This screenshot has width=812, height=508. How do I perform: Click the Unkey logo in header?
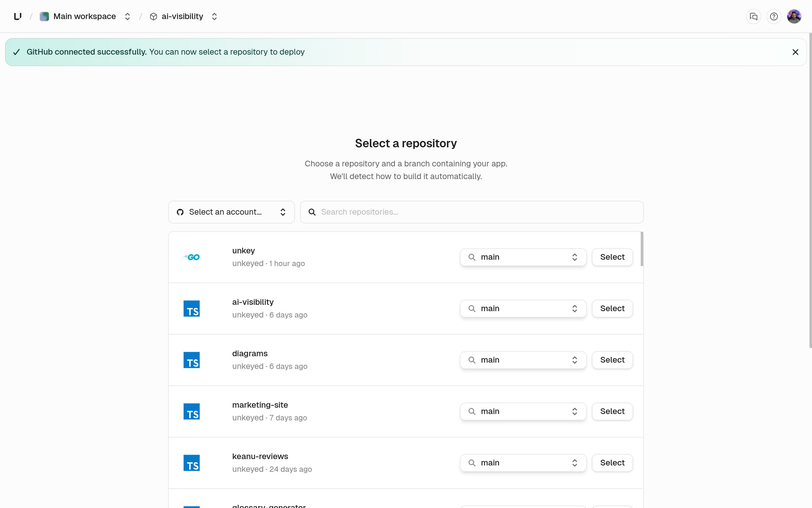[x=18, y=17]
